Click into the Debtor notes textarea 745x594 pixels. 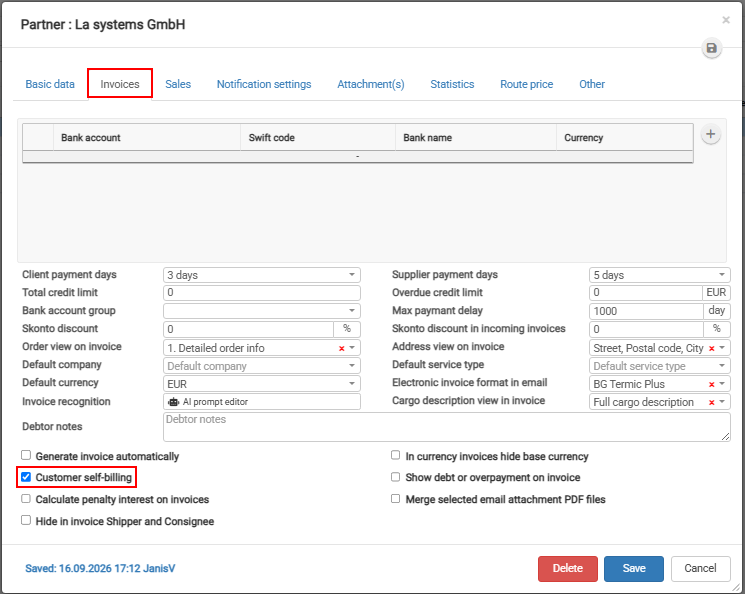click(x=447, y=427)
